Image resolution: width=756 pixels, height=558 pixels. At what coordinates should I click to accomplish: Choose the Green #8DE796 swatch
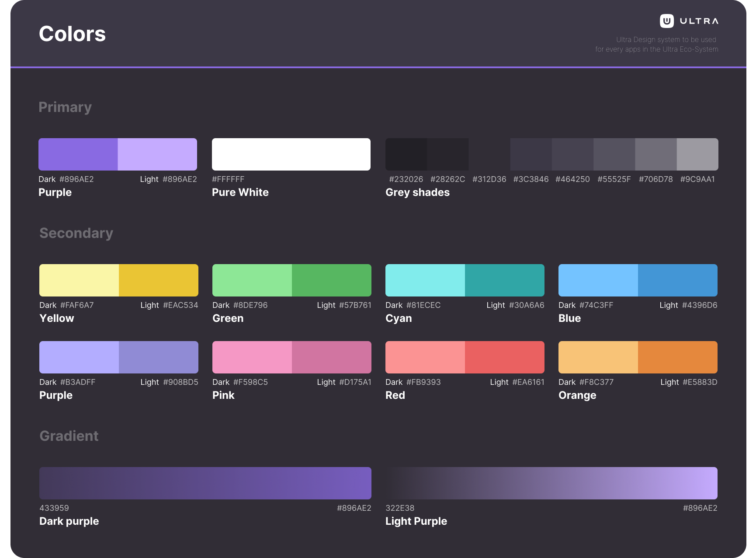point(252,280)
